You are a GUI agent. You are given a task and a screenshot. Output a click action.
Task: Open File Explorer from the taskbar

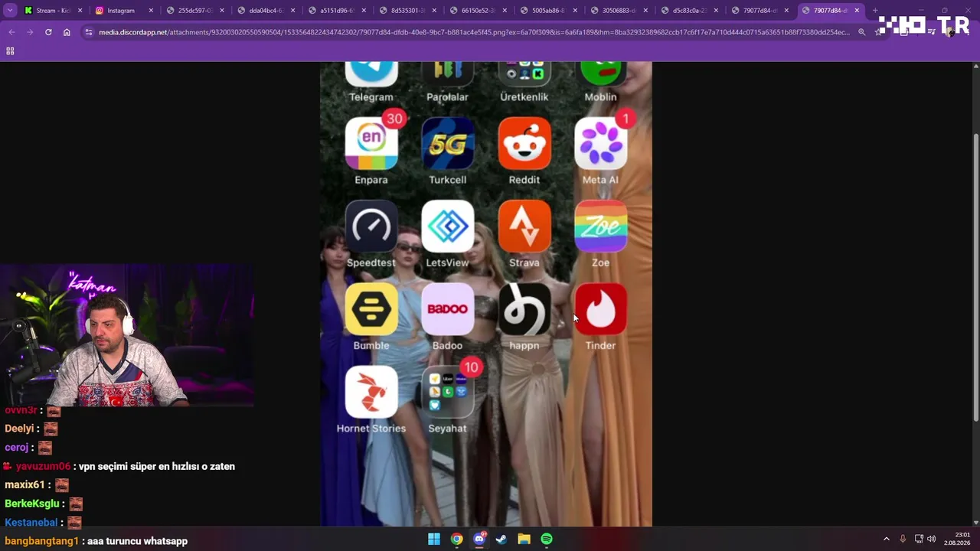(524, 539)
